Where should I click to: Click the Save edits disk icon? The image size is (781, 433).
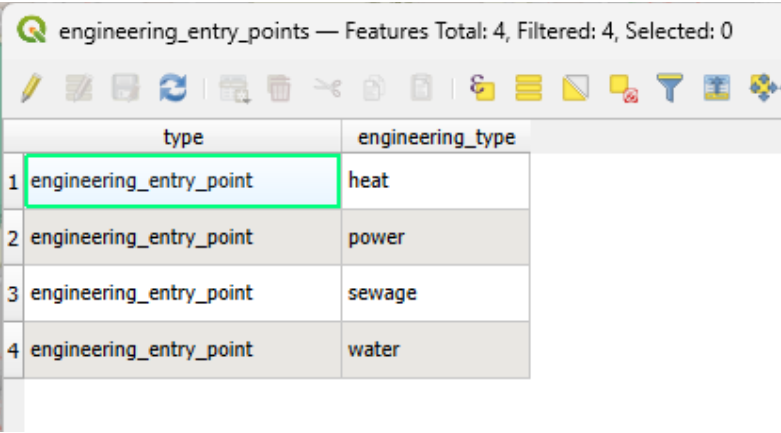[x=122, y=91]
